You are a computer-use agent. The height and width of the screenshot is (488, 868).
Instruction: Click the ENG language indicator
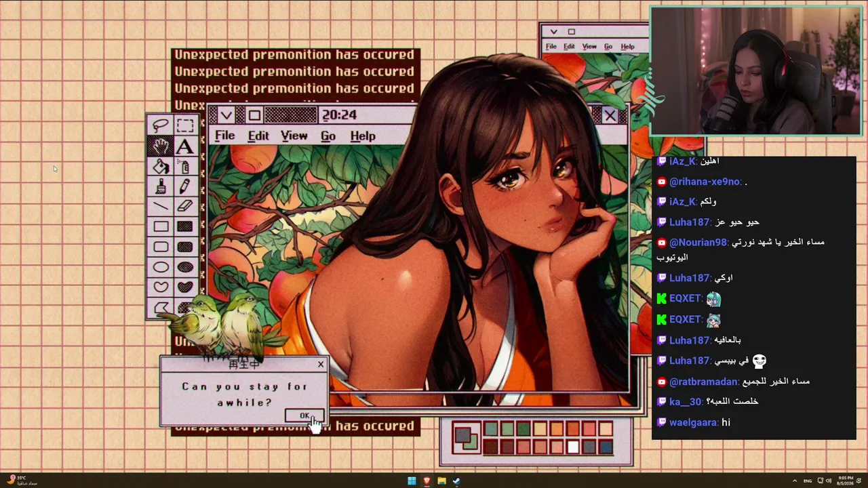[808, 481]
